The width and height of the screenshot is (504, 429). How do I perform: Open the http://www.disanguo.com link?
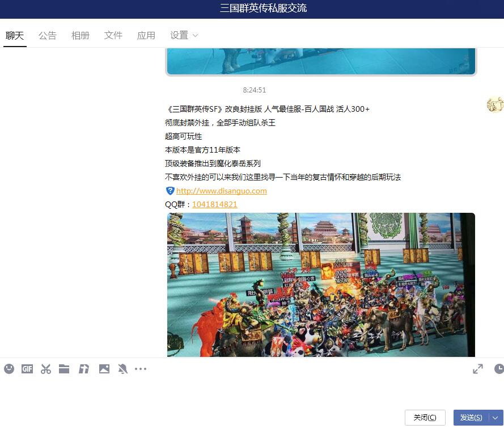pyautogui.click(x=222, y=191)
